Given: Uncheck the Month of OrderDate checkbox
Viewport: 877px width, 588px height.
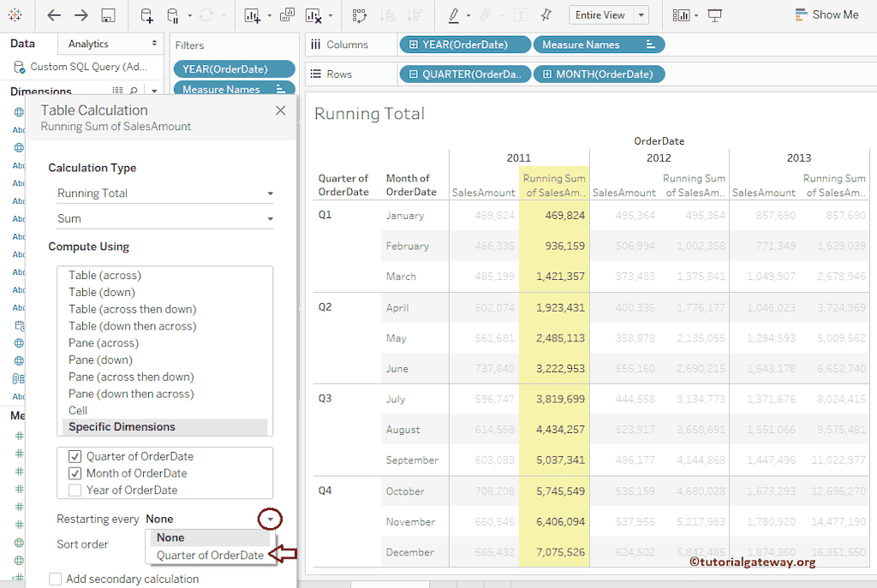Looking at the screenshot, I should click(x=75, y=472).
